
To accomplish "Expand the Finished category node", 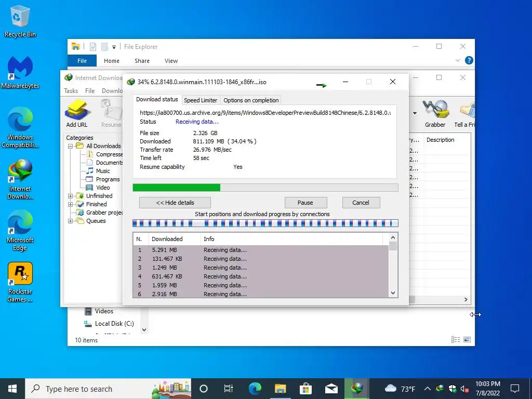I will click(70, 204).
